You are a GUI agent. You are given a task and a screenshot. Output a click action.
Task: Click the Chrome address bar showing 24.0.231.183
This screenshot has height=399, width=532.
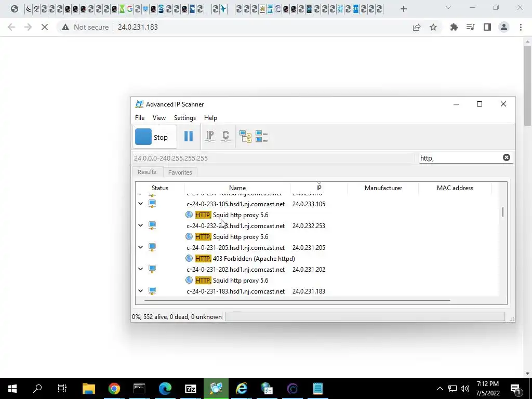(138, 27)
